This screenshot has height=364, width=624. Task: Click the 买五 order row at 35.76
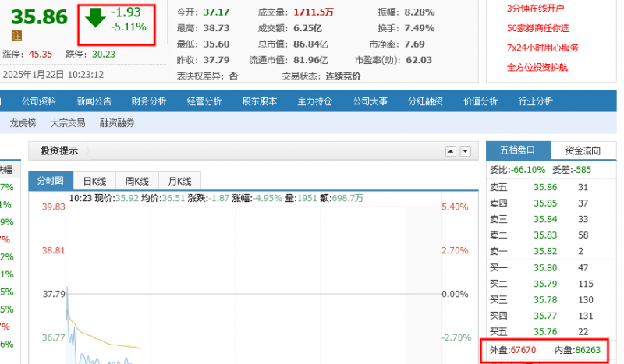point(551,331)
